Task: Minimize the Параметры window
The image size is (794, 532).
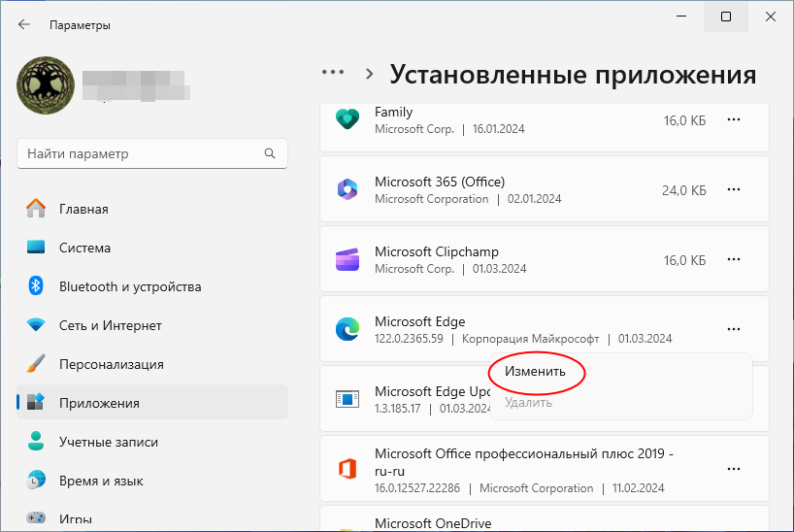Action: coord(681,17)
